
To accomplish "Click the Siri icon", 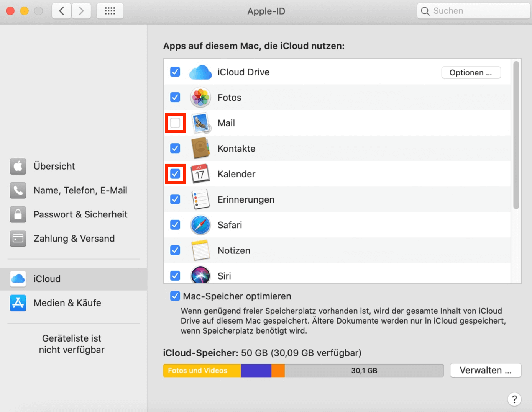I will 200,275.
